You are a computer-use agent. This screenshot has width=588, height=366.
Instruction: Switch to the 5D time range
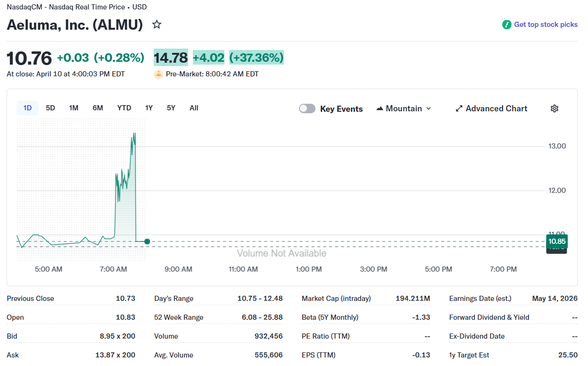coord(50,108)
